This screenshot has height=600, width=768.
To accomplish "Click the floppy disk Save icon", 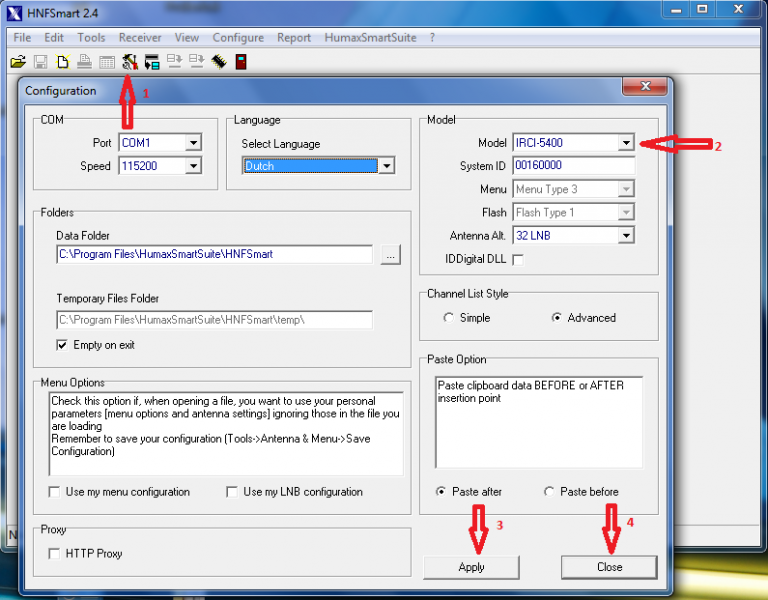I will (40, 62).
